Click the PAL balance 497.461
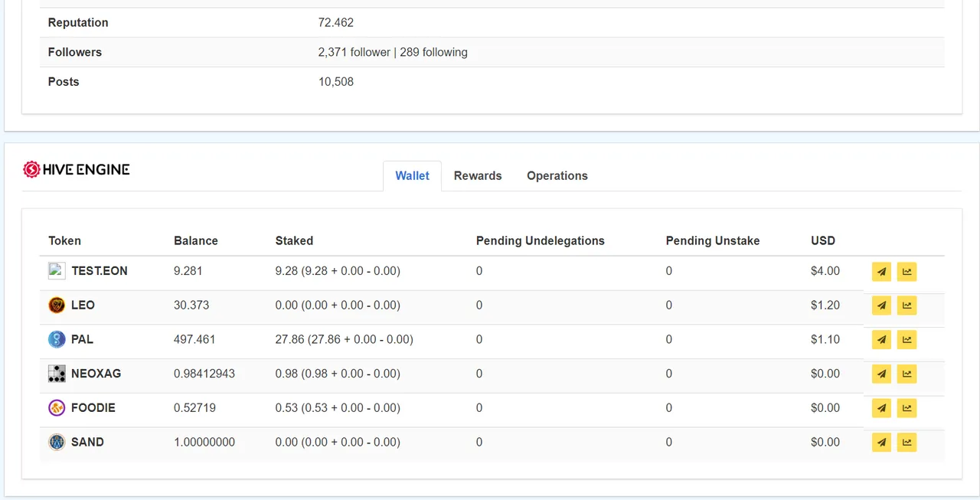The height and width of the screenshot is (500, 980). (x=194, y=339)
